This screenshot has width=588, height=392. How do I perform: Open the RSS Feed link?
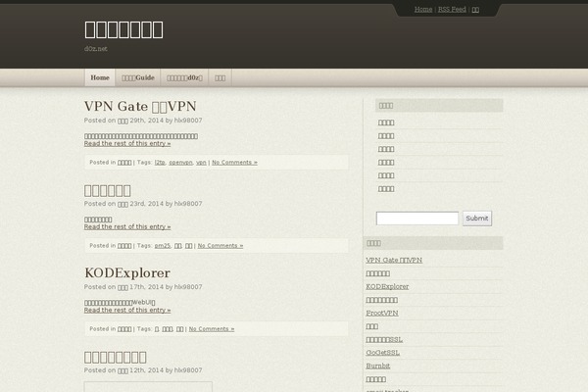[x=452, y=10]
